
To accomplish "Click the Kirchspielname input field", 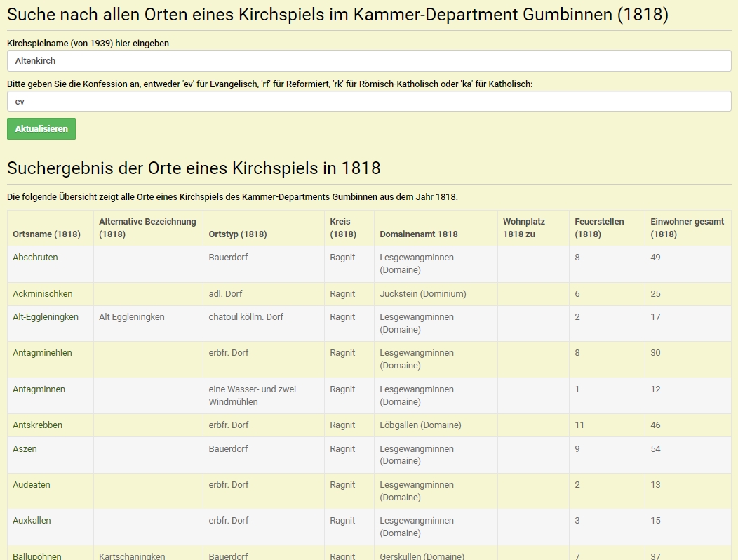I will (x=369, y=61).
